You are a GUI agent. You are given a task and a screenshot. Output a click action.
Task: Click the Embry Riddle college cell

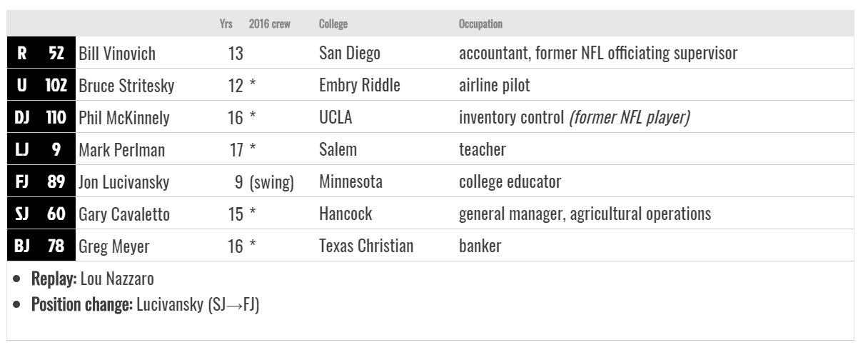pyautogui.click(x=360, y=86)
